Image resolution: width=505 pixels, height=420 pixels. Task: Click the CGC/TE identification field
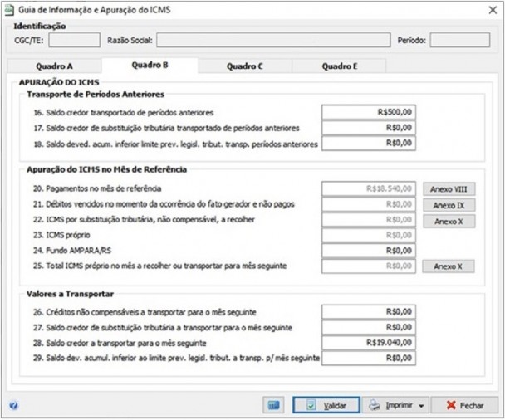pos(75,39)
